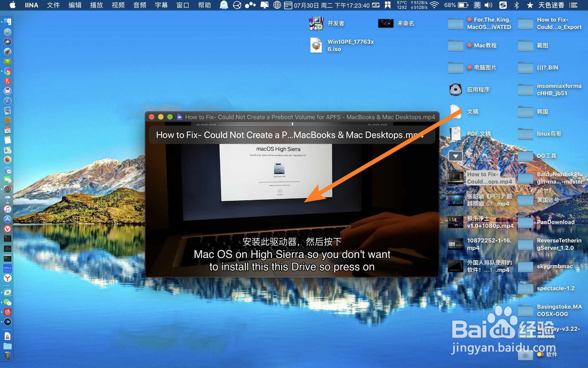588x368 pixels.
Task: Select the 未命名 desktop item
Action: tap(396, 24)
